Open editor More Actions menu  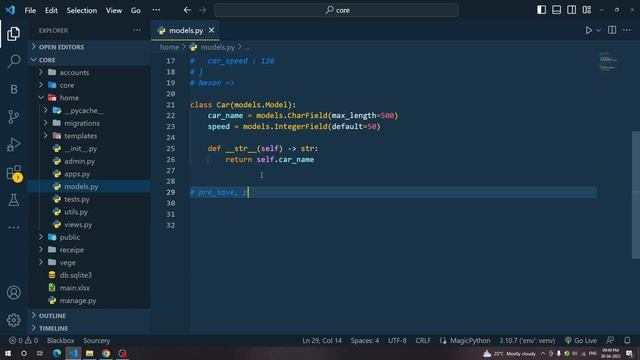click(x=627, y=30)
